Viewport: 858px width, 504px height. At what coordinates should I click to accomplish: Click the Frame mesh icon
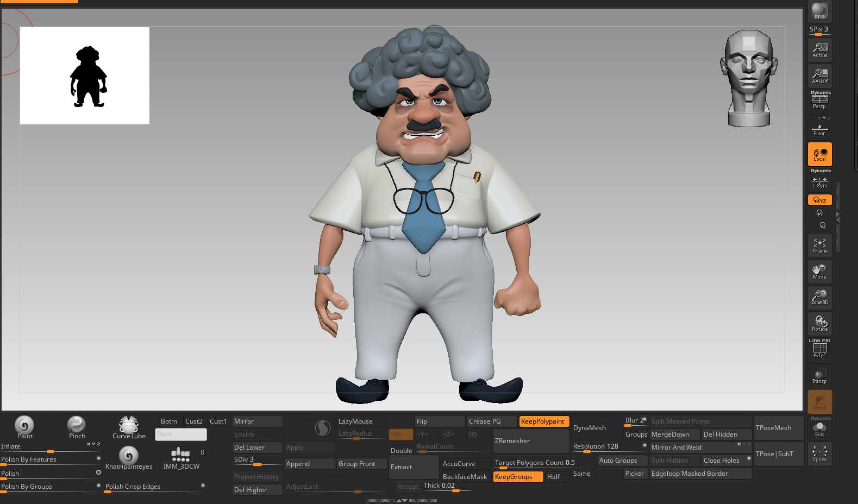click(x=819, y=245)
